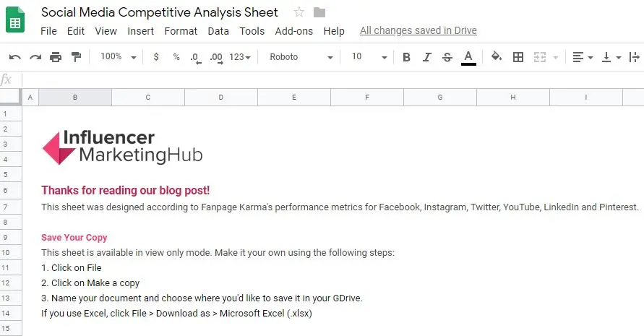The height and width of the screenshot is (336, 644).
Task: Click the Undo arrow icon
Action: pyautogui.click(x=14, y=57)
